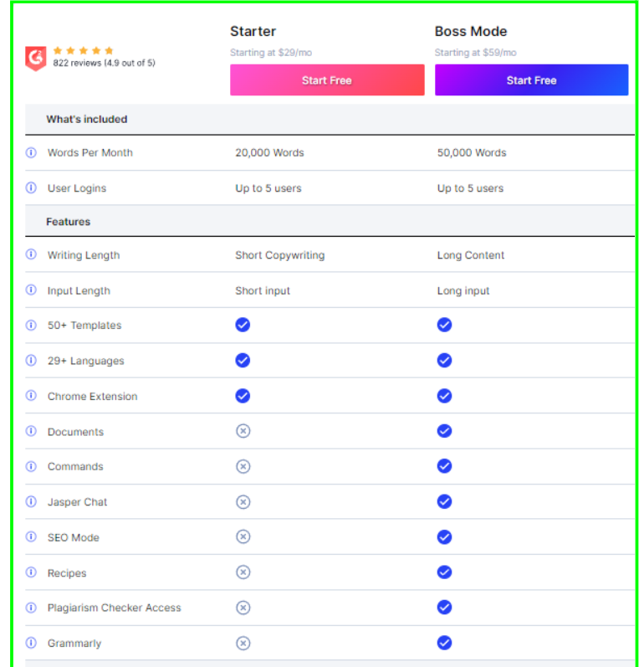Click the 'Words Per Month' row label

(90, 152)
